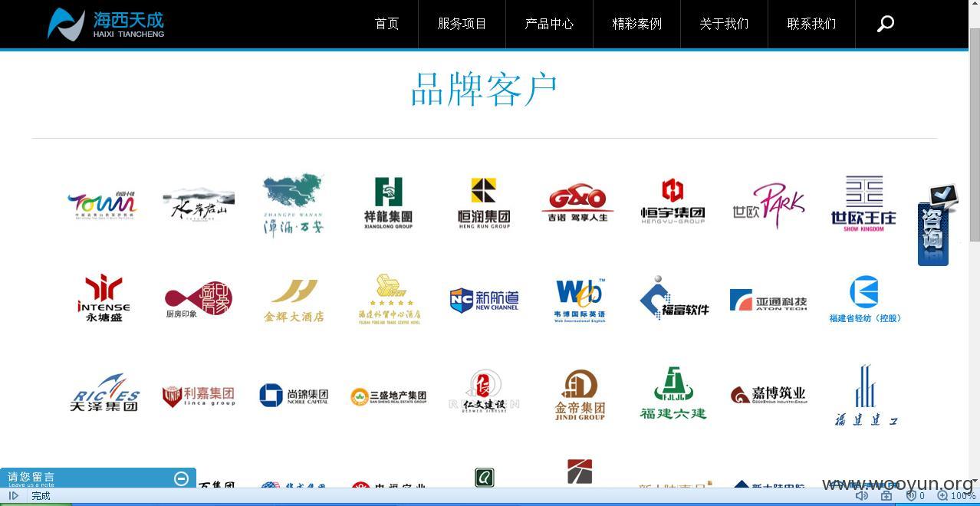Screen dimensions: 980x506
Task: Click the 品牌客户 page heading
Action: (484, 90)
